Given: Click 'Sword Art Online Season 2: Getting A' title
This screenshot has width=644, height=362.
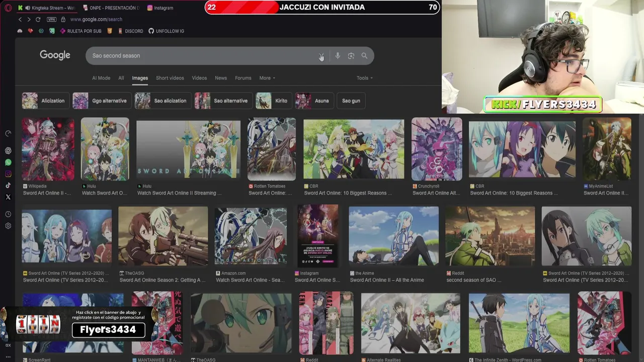Looking at the screenshot, I should tap(163, 280).
